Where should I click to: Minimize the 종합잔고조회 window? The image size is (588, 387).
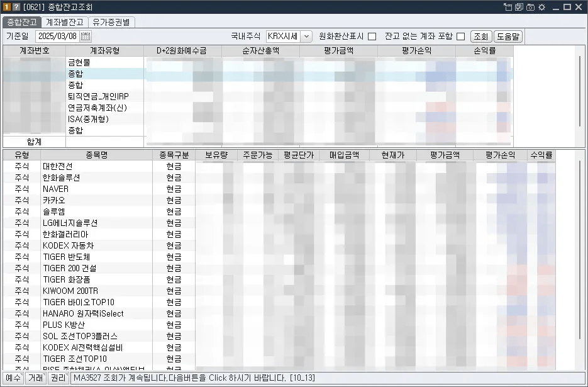[556, 7]
